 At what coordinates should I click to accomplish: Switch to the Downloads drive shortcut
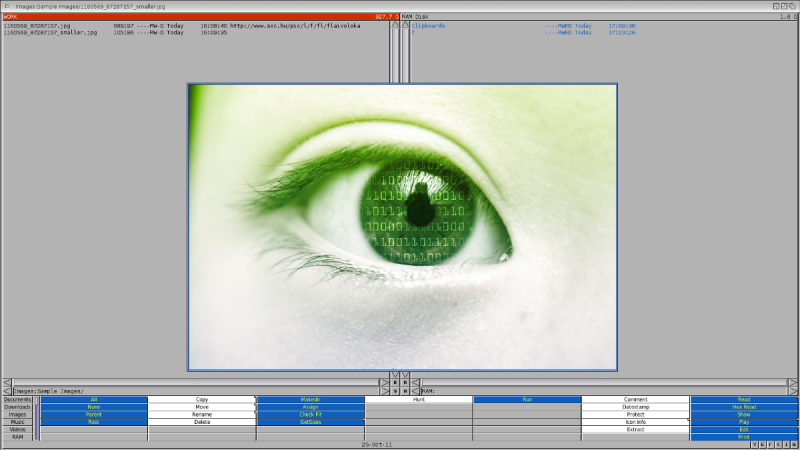click(18, 407)
